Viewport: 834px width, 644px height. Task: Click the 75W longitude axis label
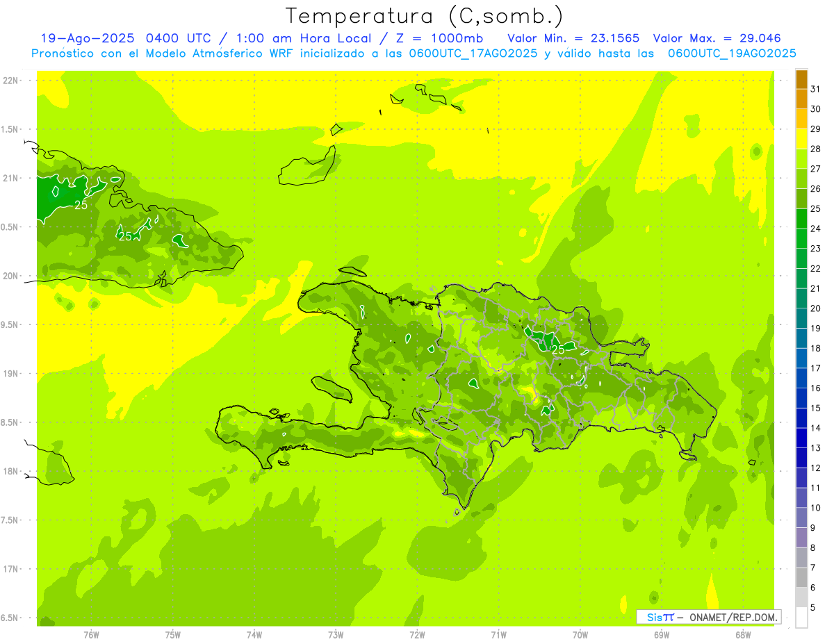click(173, 635)
